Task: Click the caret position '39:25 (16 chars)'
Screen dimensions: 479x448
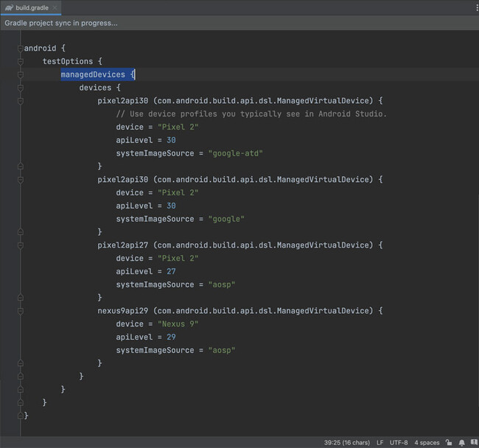Action: [x=347, y=443]
